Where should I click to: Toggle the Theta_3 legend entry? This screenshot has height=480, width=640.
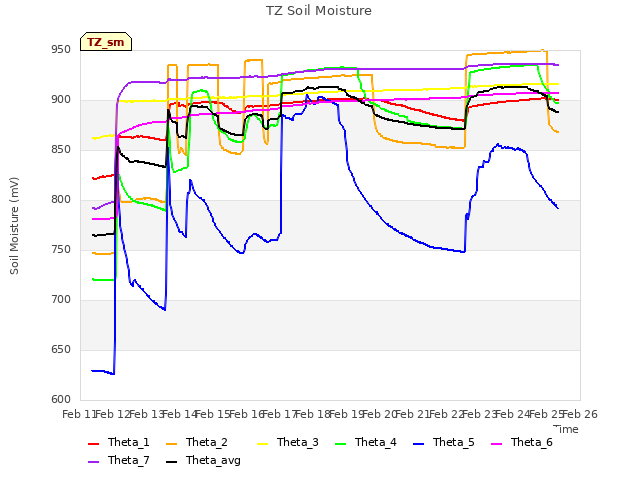click(288, 442)
